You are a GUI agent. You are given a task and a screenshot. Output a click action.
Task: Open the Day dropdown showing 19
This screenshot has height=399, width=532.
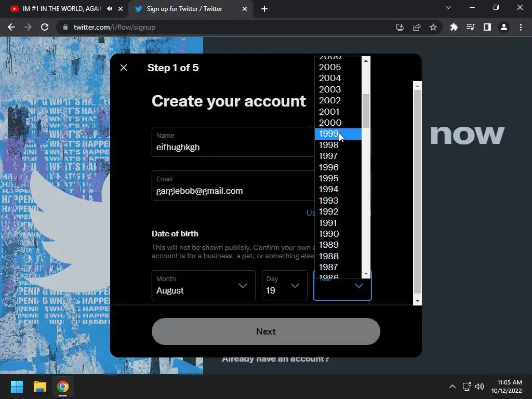(x=284, y=285)
